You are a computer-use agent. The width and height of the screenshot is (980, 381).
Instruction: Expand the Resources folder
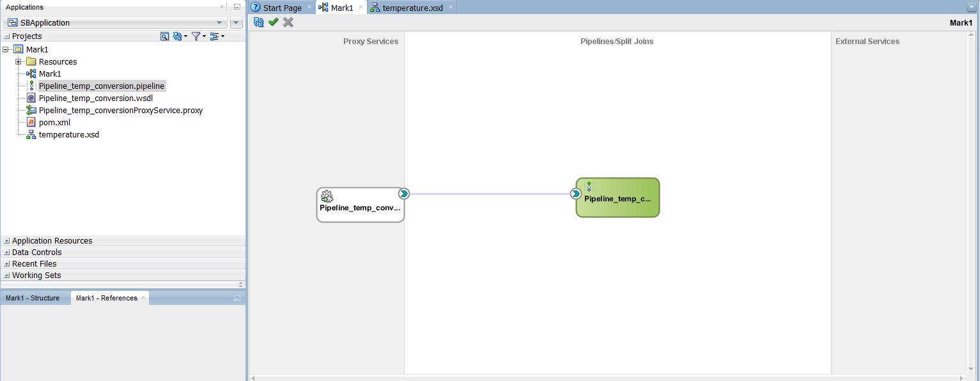click(x=19, y=62)
